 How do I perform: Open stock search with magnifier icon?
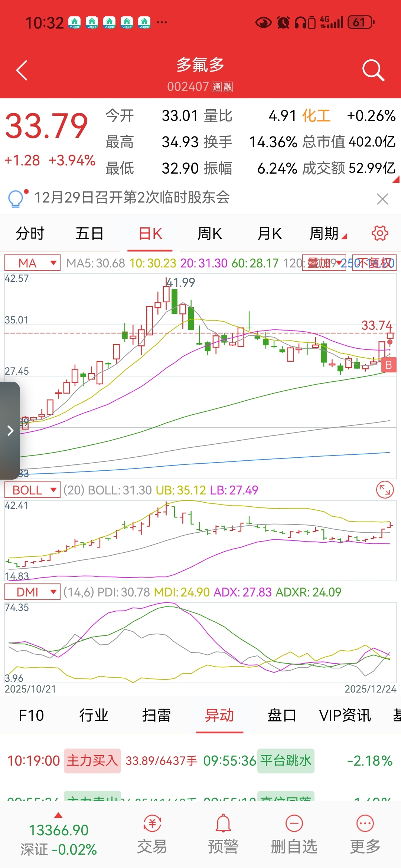click(373, 70)
